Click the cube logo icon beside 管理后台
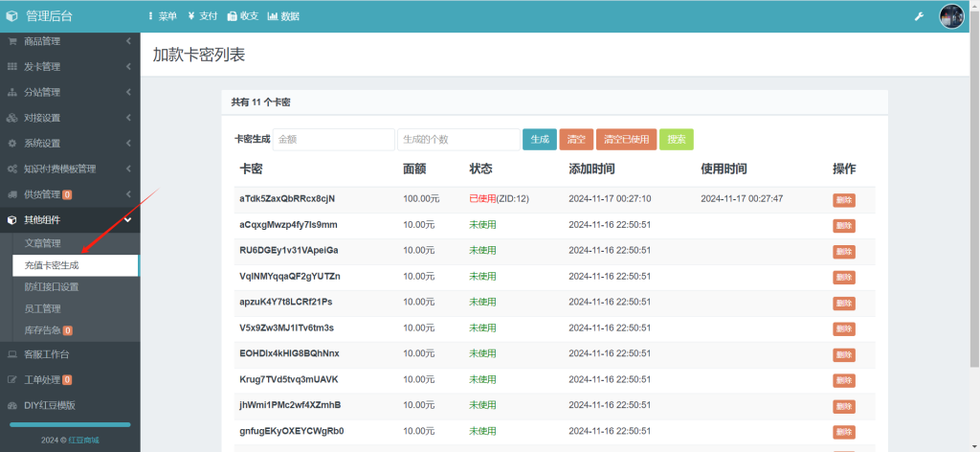 (11, 16)
